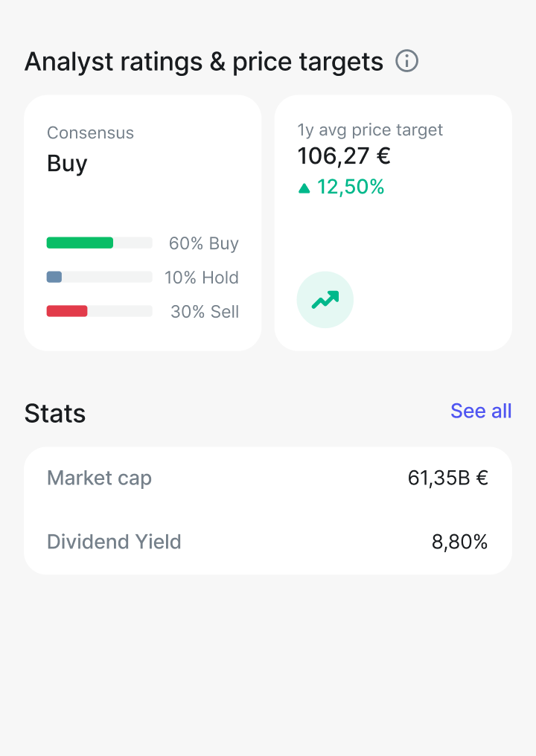Tap the 106,27 € price target value

click(344, 156)
